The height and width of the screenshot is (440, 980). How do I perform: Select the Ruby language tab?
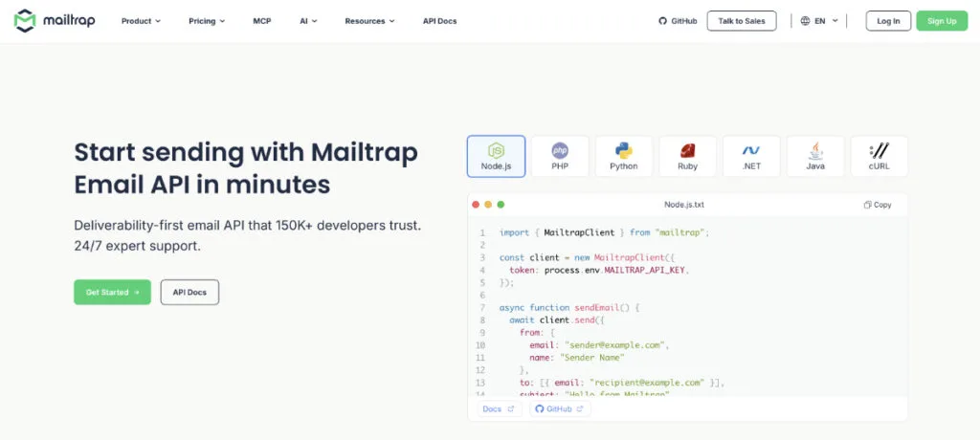coord(687,156)
